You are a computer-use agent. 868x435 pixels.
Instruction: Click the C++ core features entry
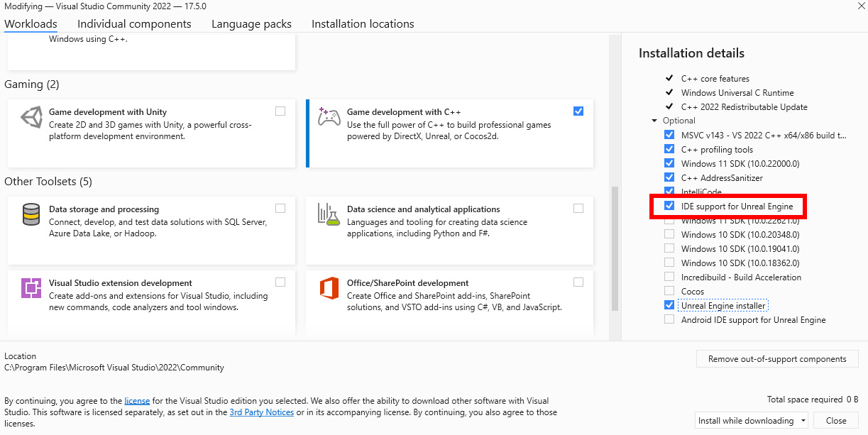715,79
